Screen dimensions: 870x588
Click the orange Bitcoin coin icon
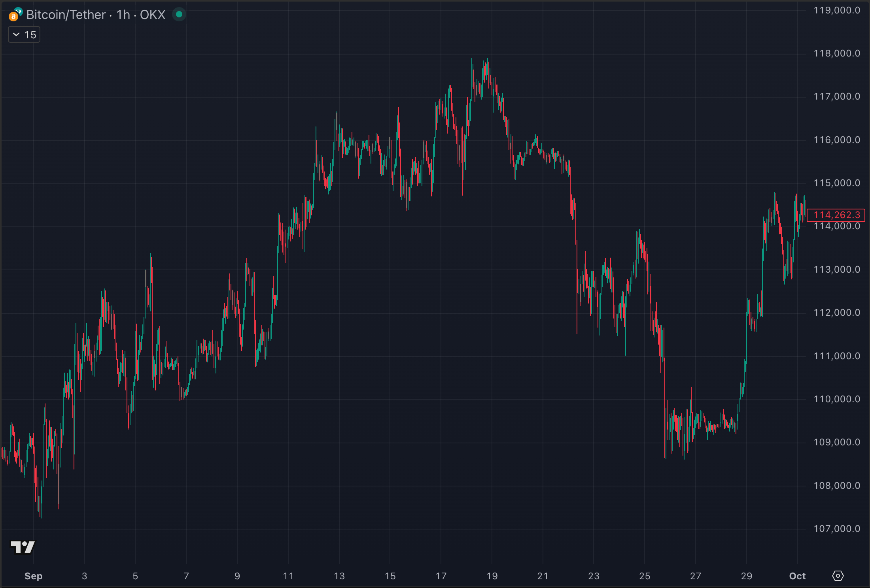click(13, 17)
